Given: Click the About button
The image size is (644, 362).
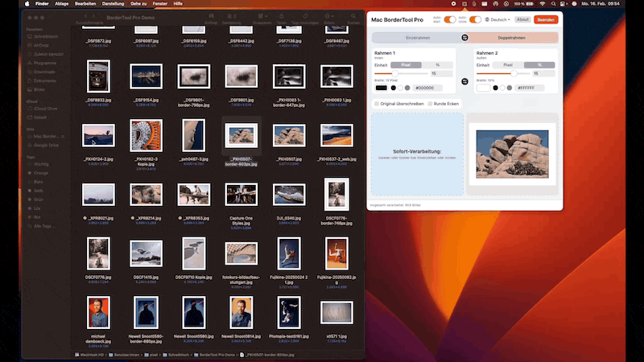Looking at the screenshot, I should point(522,19).
